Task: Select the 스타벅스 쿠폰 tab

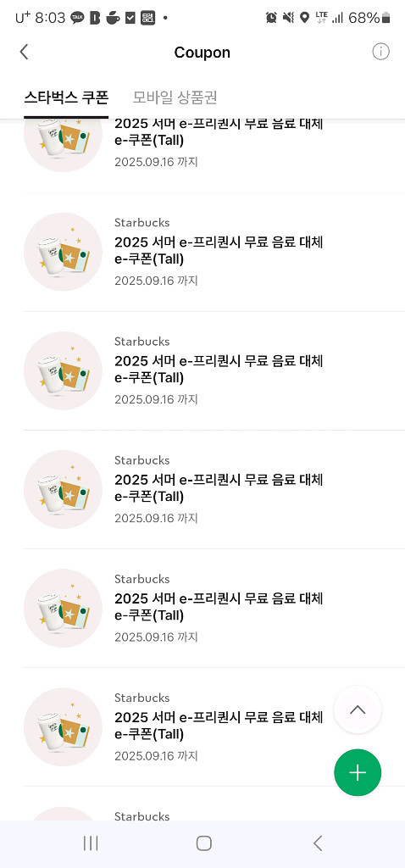Action: (x=66, y=97)
